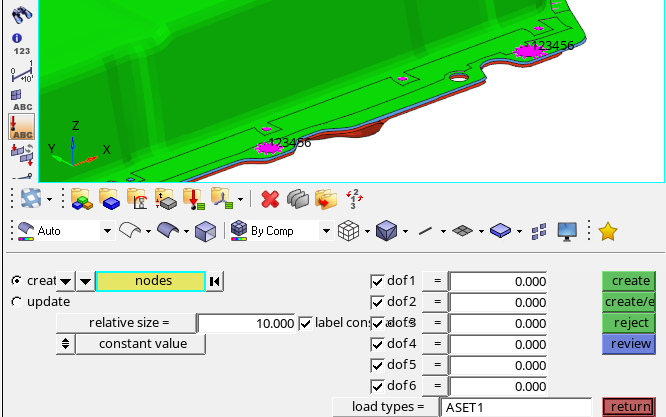Screen dimensions: 666x417
Task: Click the blue review button
Action: [x=629, y=344]
